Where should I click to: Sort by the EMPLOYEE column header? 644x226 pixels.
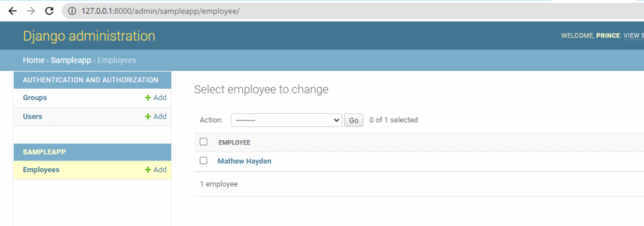(234, 143)
